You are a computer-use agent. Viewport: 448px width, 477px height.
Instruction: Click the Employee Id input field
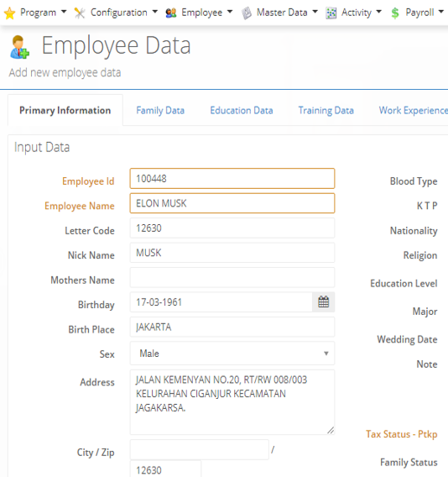click(x=232, y=179)
